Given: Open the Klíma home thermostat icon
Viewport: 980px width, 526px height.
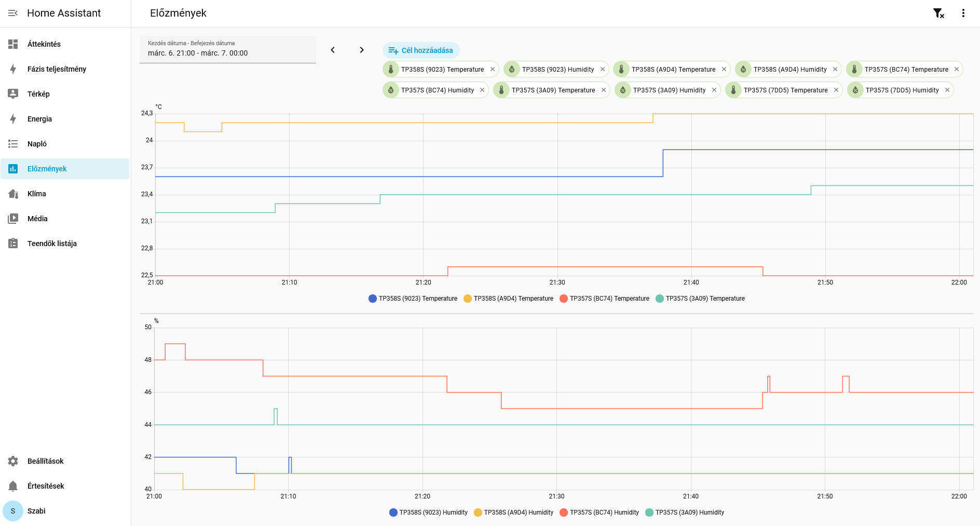Looking at the screenshot, I should click(x=13, y=194).
